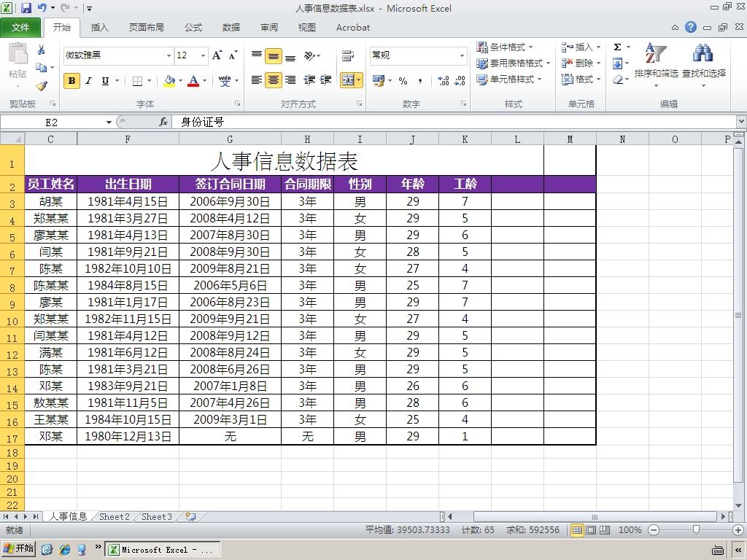Click the AutoSum sigma icon

617,47
